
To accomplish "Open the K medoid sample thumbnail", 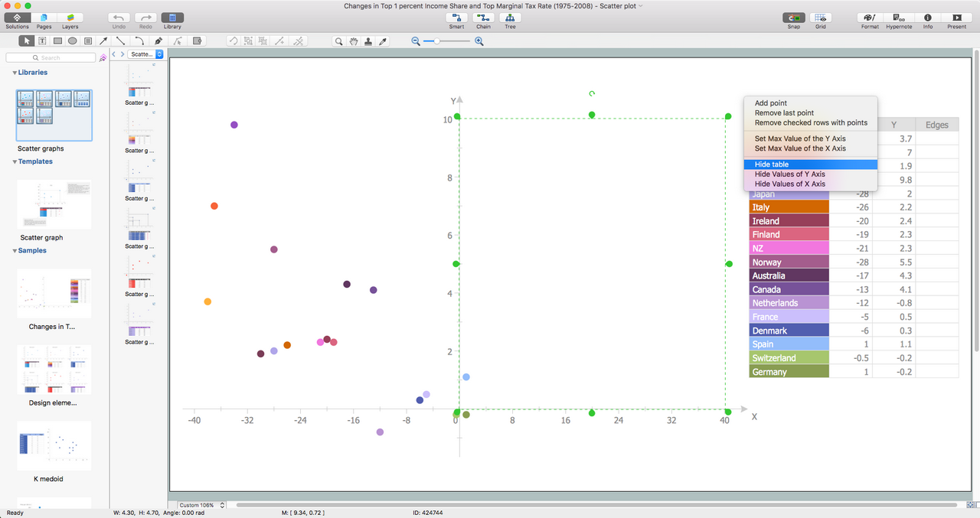I will pyautogui.click(x=54, y=446).
